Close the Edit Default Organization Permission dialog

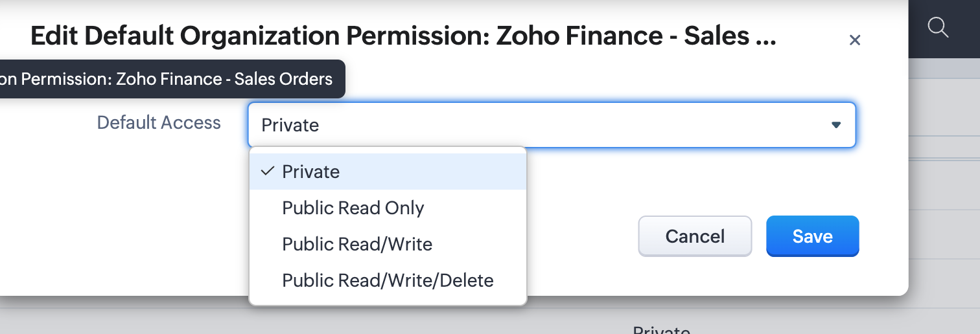(x=855, y=40)
